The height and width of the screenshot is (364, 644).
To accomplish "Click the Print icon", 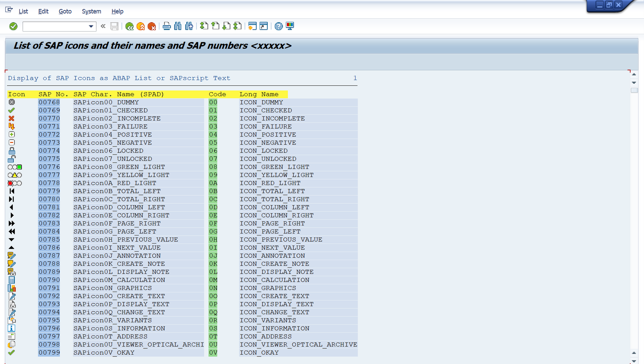I will 167,26.
